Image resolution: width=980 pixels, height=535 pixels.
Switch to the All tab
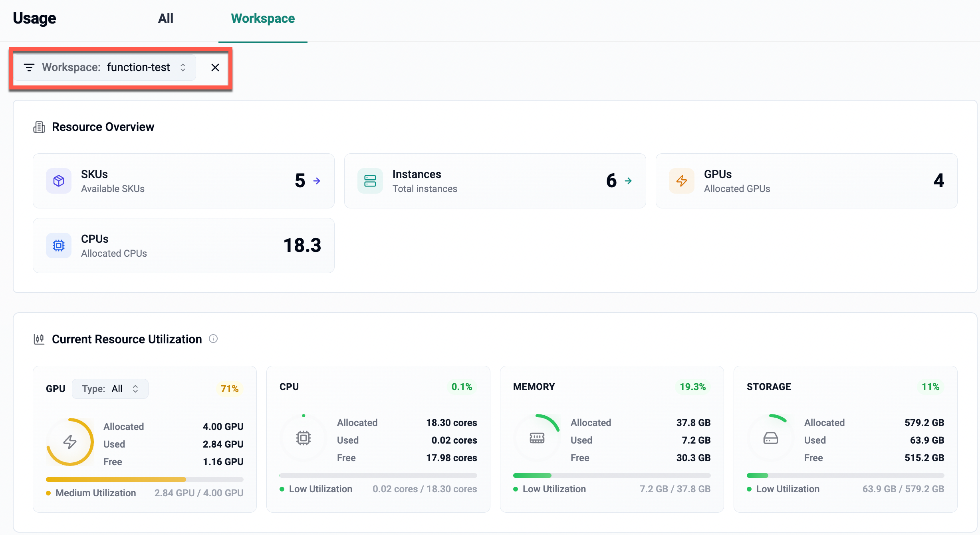pyautogui.click(x=165, y=18)
